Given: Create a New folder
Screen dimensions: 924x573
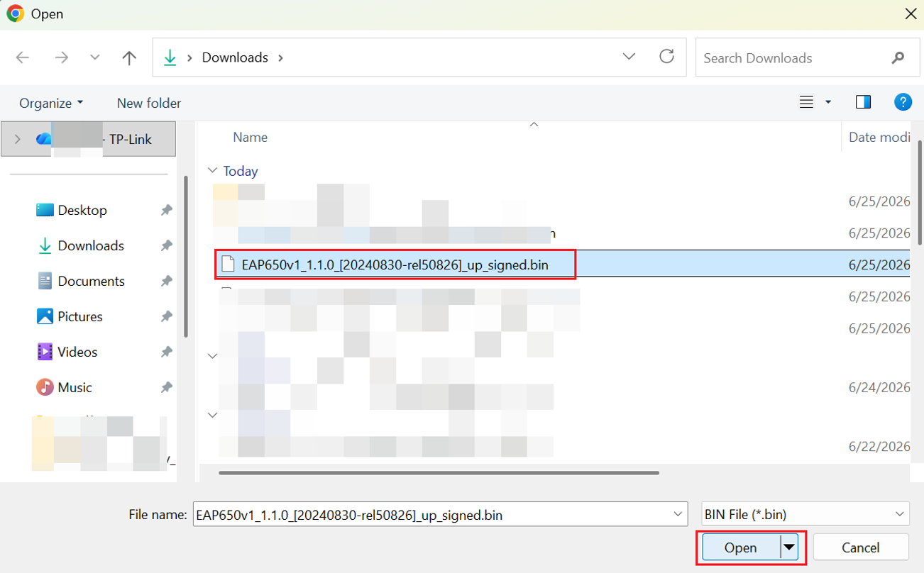Looking at the screenshot, I should 149,103.
